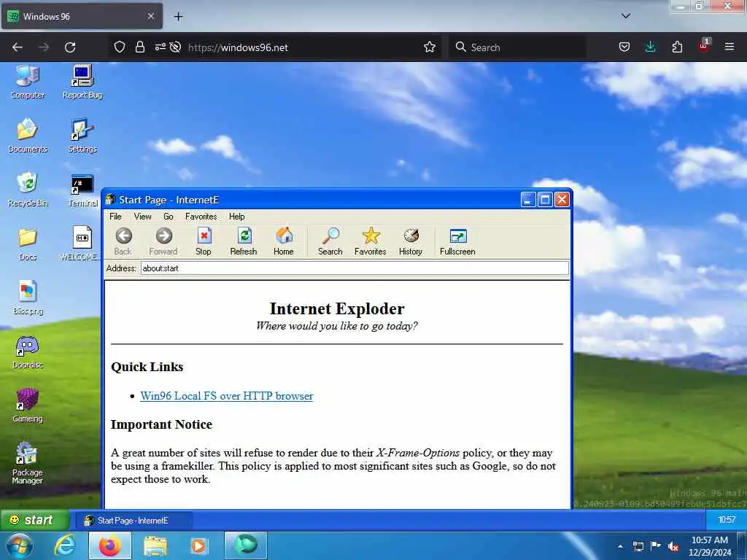The height and width of the screenshot is (560, 747).
Task: Bookmark this page with the star icon
Action: (x=430, y=47)
